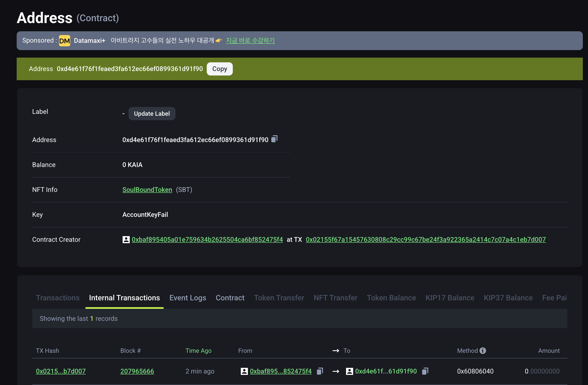Click the account icon beside the From address
The height and width of the screenshot is (385, 588).
tap(244, 371)
